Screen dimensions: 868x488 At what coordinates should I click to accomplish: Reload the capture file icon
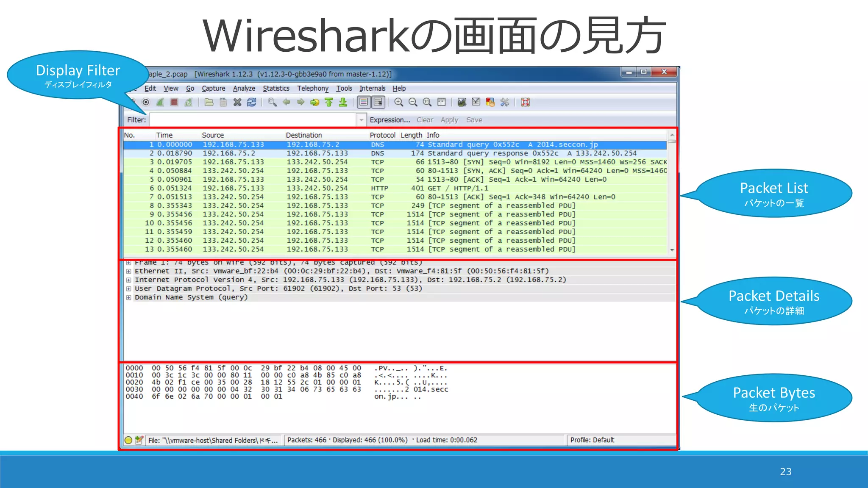tap(252, 103)
